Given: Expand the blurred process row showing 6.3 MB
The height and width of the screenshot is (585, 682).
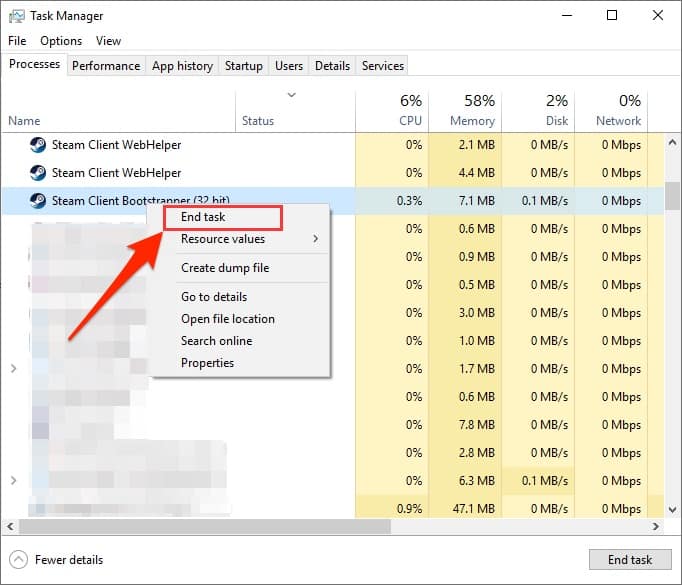Looking at the screenshot, I should click(13, 481).
